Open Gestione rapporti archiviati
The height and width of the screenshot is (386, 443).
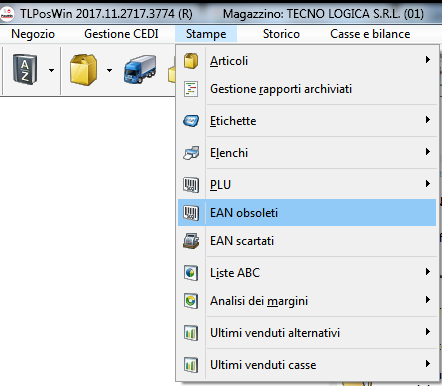point(307,89)
